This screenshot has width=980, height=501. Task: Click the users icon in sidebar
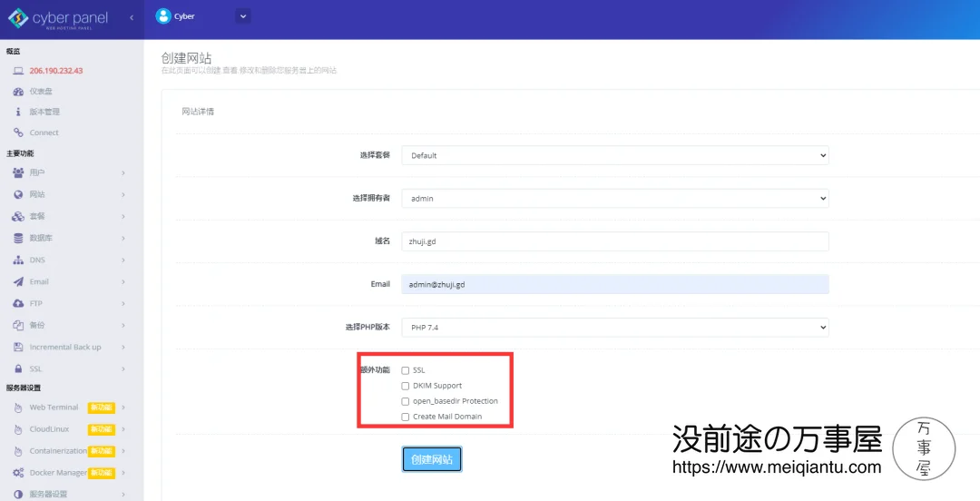[x=18, y=172]
